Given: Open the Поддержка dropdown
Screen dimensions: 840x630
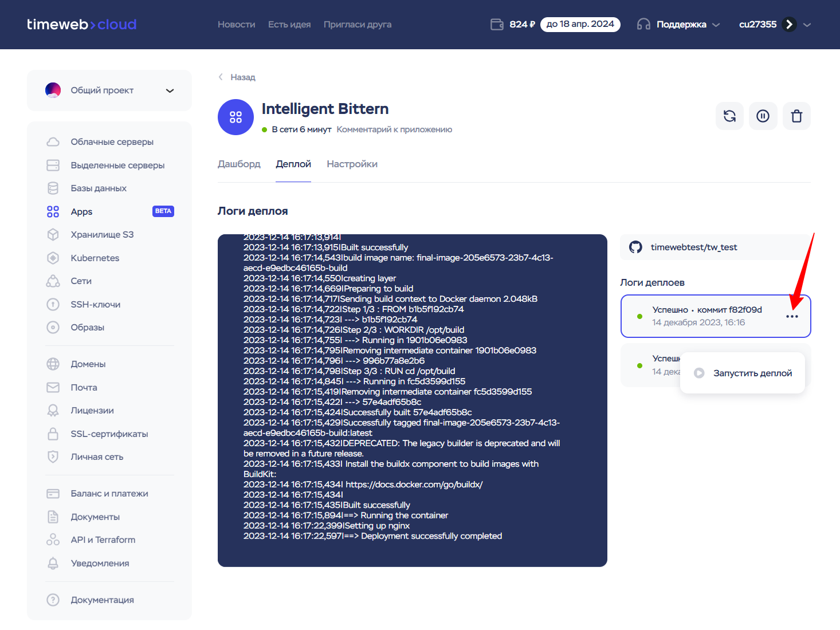Looking at the screenshot, I should click(678, 24).
